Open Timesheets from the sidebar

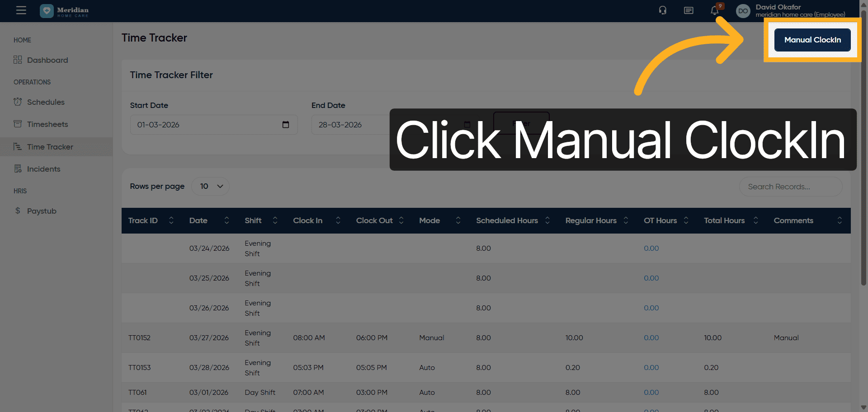[x=47, y=124]
